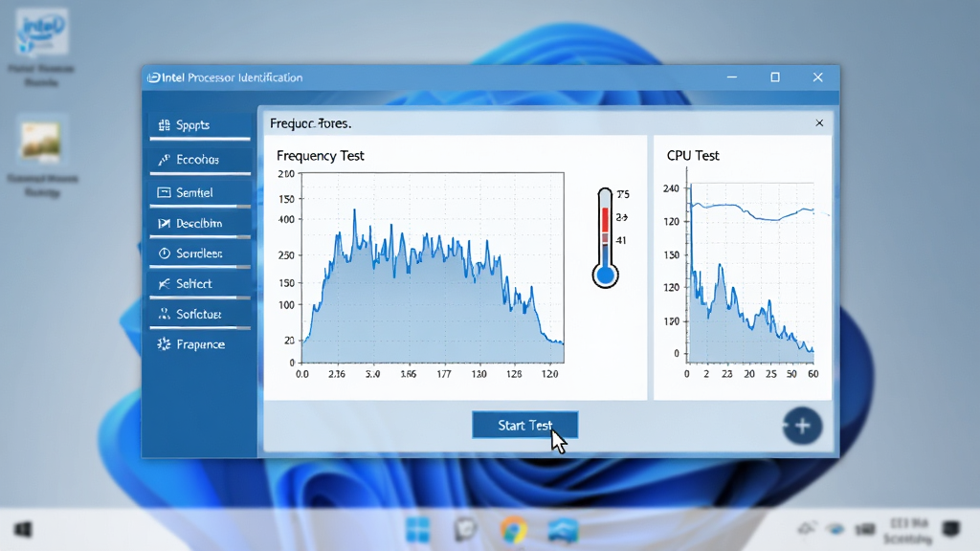The width and height of the screenshot is (980, 551).
Task: Open the Intel desktop shortcut icon
Action: [x=42, y=33]
